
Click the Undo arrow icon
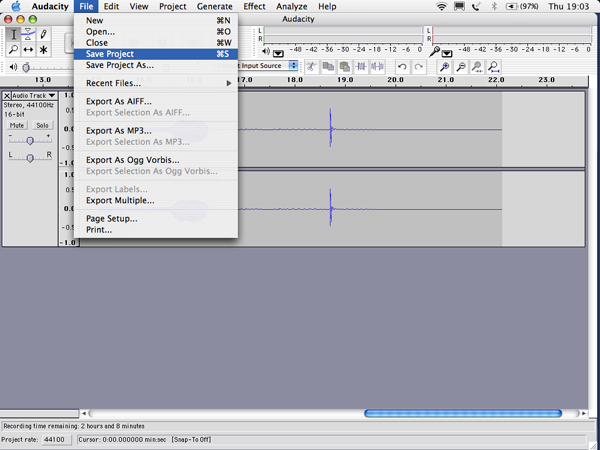402,67
